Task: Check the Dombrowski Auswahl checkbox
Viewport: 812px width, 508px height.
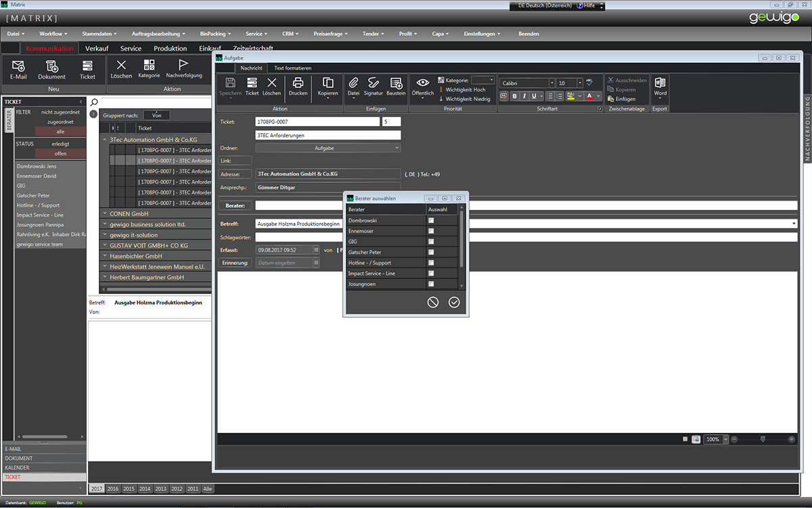Action: click(x=431, y=220)
